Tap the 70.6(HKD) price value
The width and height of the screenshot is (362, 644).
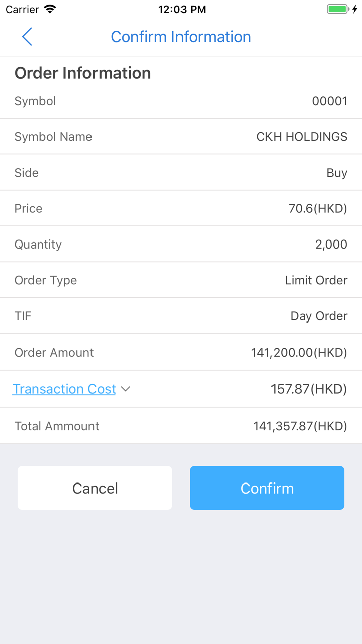[318, 208]
